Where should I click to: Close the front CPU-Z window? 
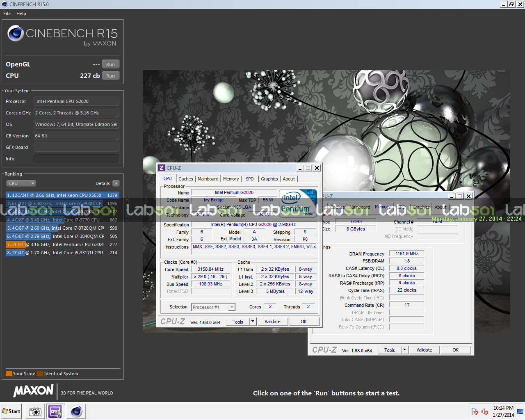pos(317,168)
